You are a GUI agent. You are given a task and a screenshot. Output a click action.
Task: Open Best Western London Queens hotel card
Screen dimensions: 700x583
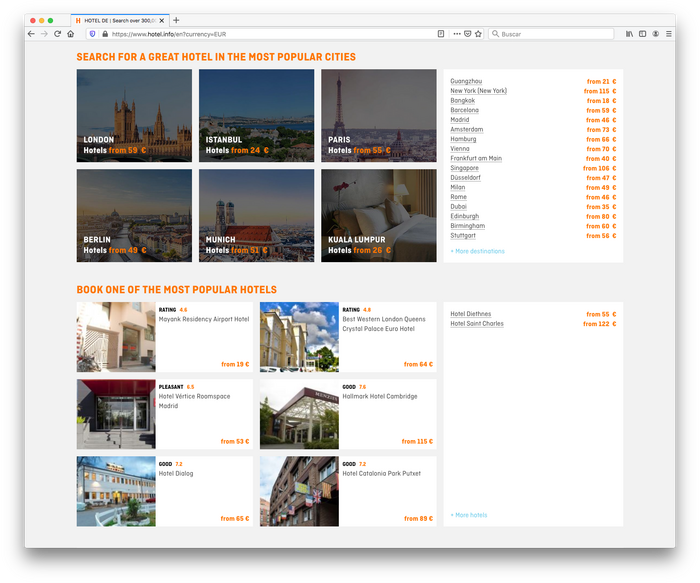point(348,337)
